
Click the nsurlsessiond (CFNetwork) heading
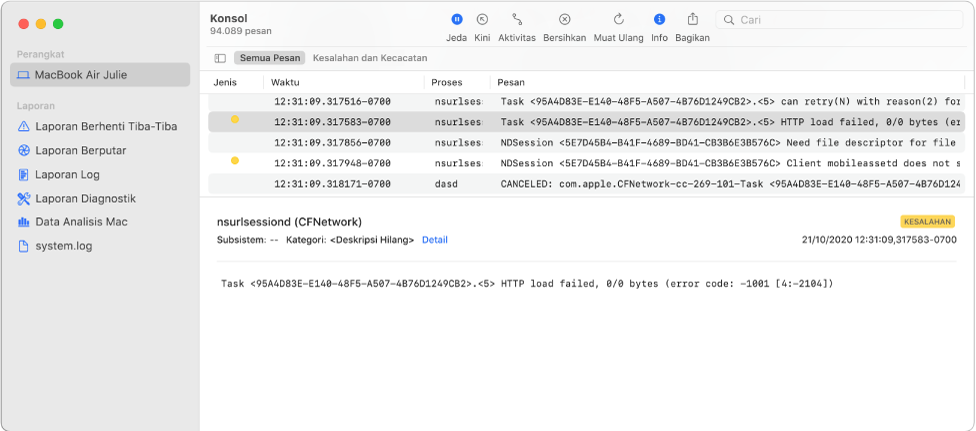coord(289,222)
